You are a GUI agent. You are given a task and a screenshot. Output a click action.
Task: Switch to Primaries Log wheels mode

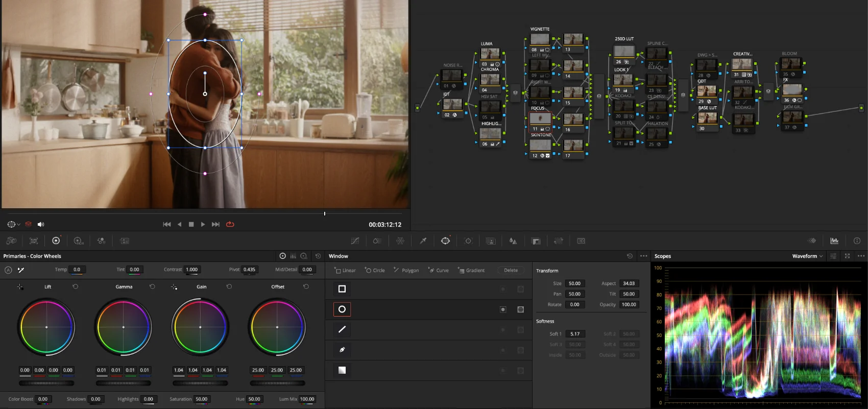coord(304,256)
